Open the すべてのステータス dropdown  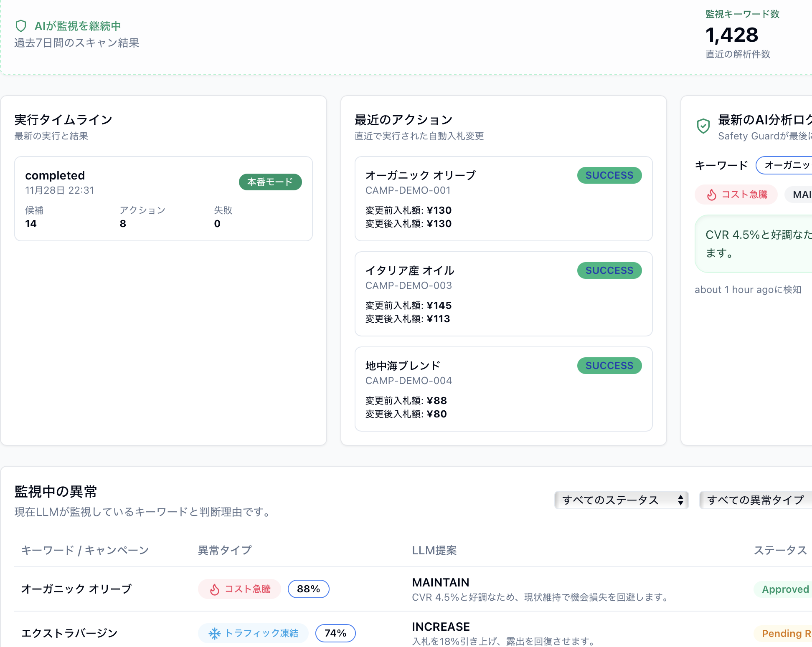click(621, 500)
